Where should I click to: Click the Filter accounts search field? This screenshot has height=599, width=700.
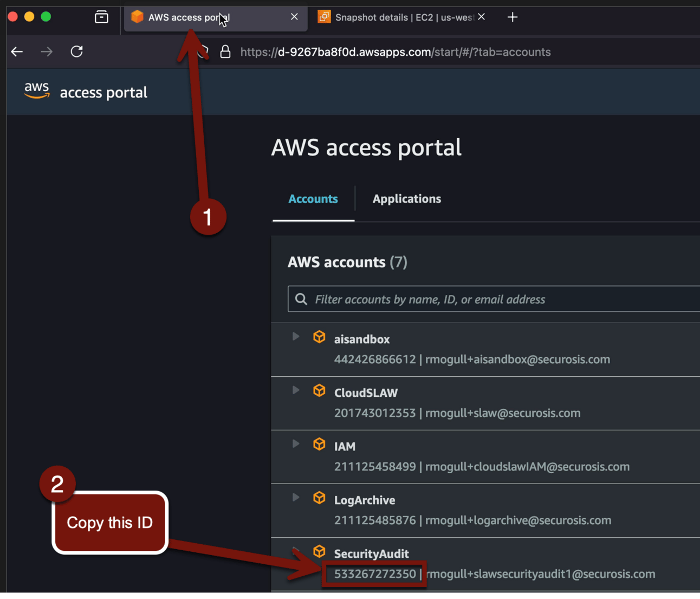click(494, 299)
